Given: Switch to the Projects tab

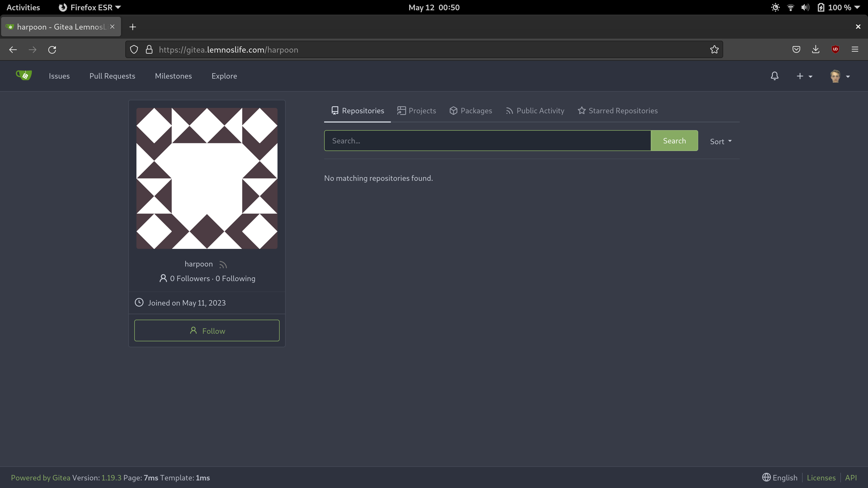Looking at the screenshot, I should [x=416, y=111].
